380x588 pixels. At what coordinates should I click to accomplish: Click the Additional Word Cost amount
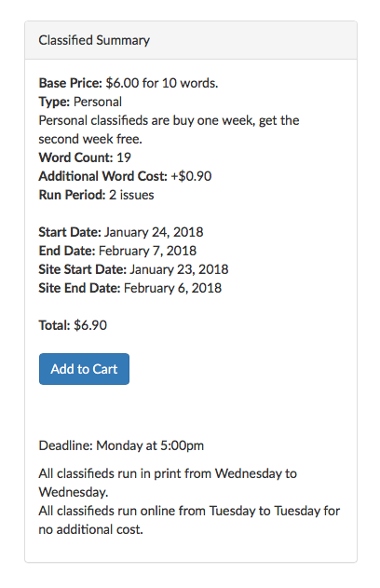pos(191,176)
